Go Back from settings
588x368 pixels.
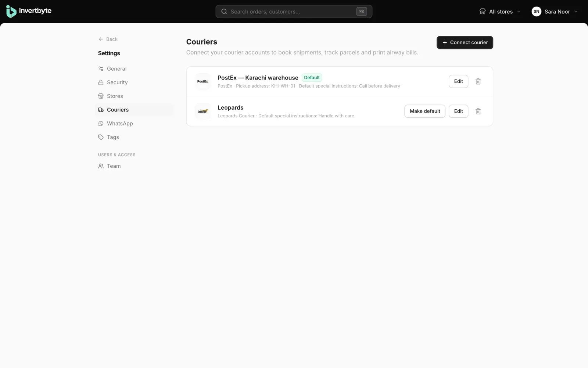click(x=108, y=39)
